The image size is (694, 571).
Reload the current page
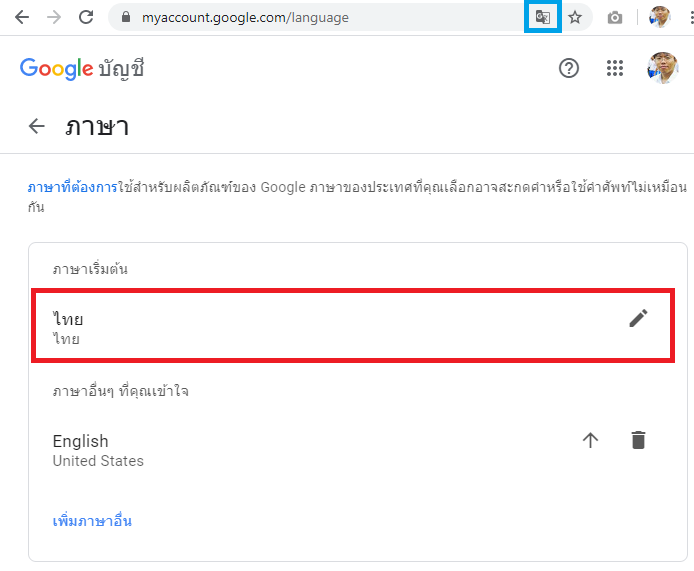(x=86, y=17)
